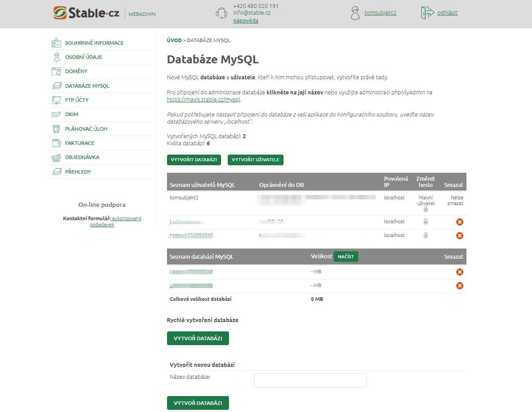The height and width of the screenshot is (412, 532).
Task: Open the tomsubjekt2 account link
Action: pos(381,13)
